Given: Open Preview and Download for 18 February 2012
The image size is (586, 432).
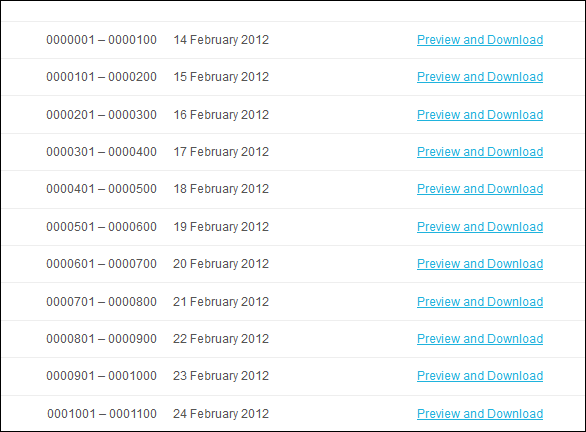Looking at the screenshot, I should (x=480, y=189).
